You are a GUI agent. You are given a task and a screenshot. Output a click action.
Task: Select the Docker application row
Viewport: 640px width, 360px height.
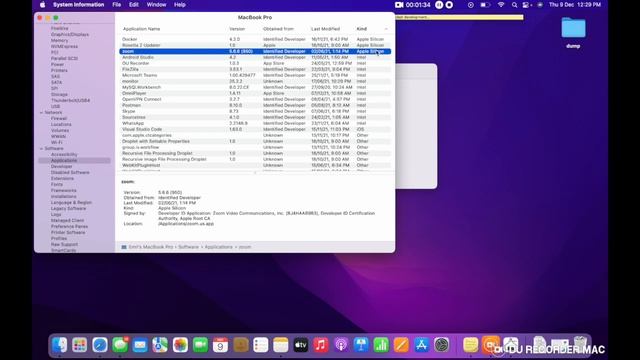click(255, 39)
